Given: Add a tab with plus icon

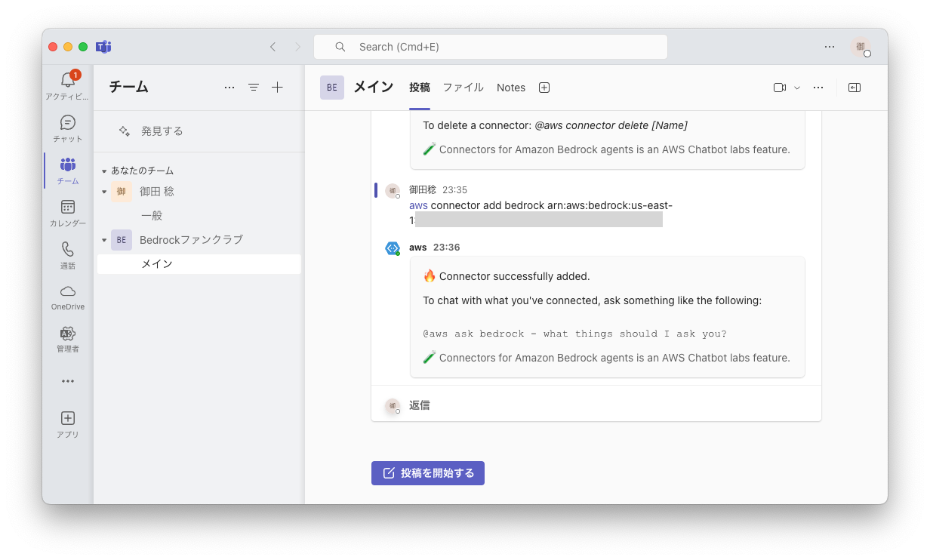Looking at the screenshot, I should [544, 88].
